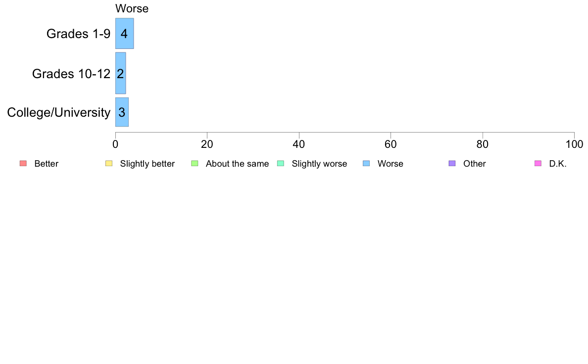Click the 0 tick label on axis
Viewport: 588px width, 364px height.
pyautogui.click(x=115, y=144)
